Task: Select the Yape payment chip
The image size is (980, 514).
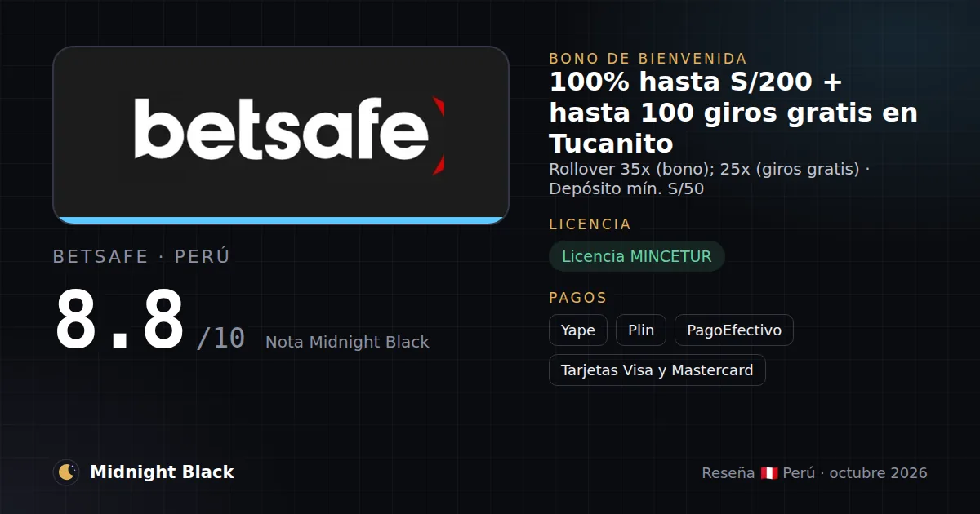Action: pos(578,330)
